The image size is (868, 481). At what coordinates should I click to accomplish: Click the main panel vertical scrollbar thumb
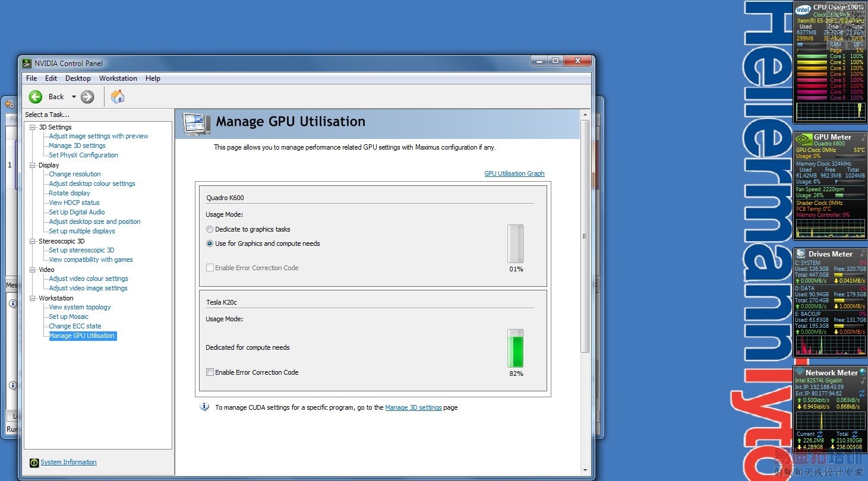pos(585,236)
